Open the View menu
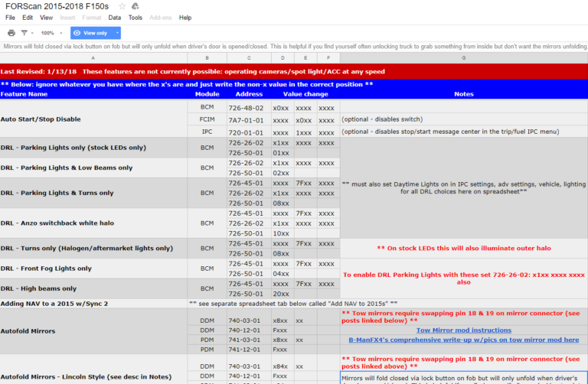The height and width of the screenshot is (384, 588). [x=46, y=18]
